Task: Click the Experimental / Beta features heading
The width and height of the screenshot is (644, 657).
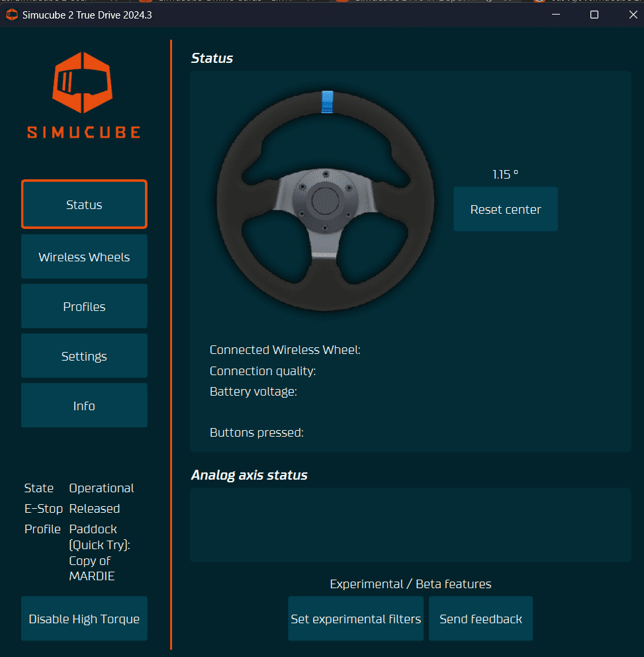Action: (x=410, y=584)
